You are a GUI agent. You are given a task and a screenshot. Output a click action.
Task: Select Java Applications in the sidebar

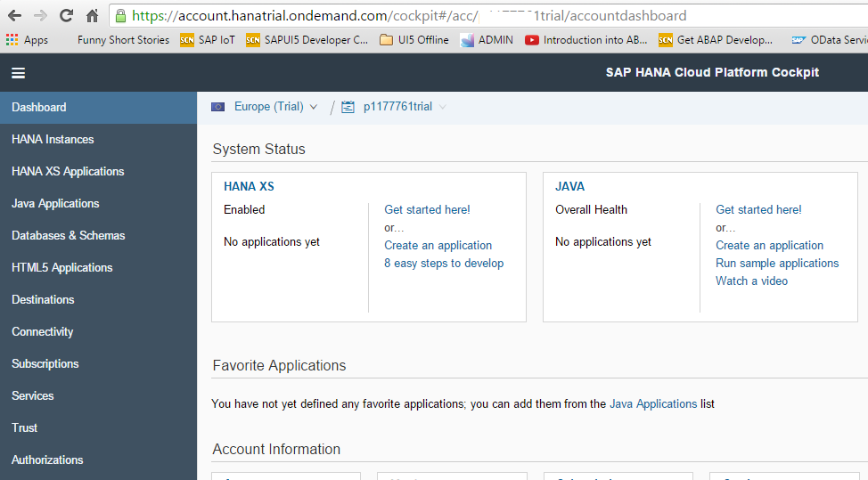[55, 203]
